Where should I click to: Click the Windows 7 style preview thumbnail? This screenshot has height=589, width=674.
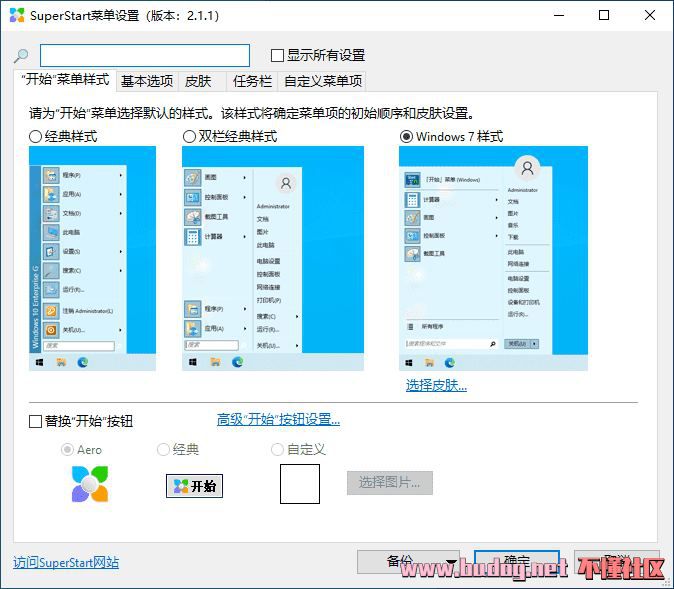[493, 258]
